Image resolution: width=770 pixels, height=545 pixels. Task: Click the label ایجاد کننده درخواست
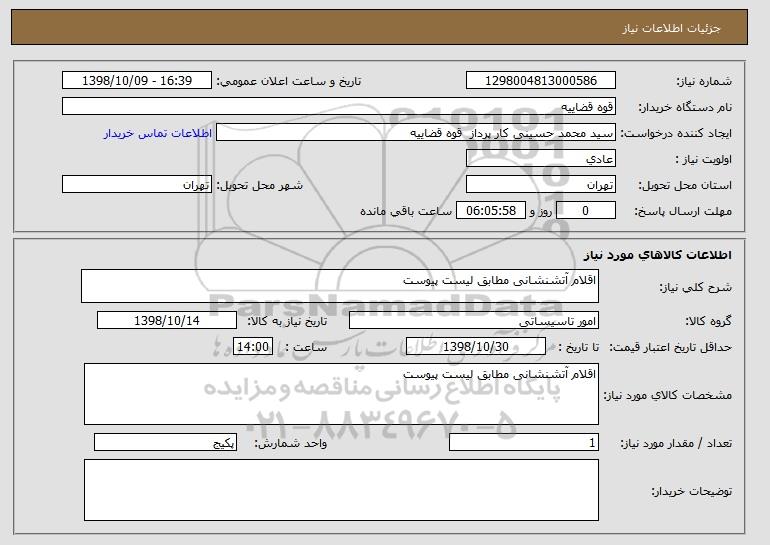tap(676, 134)
